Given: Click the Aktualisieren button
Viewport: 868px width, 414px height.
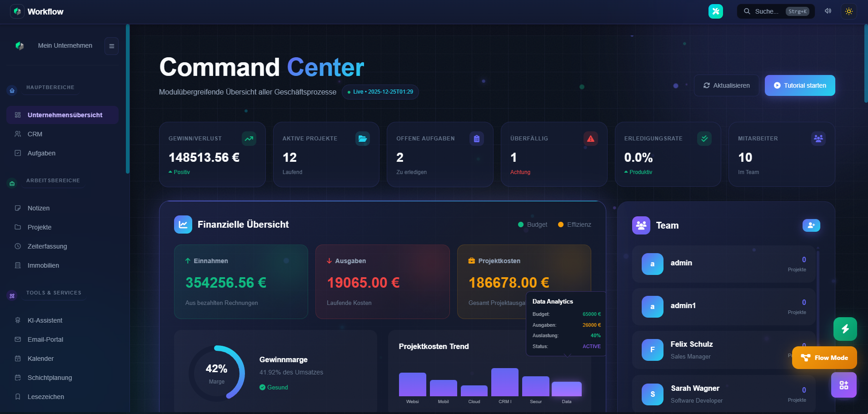Looking at the screenshot, I should coord(726,85).
